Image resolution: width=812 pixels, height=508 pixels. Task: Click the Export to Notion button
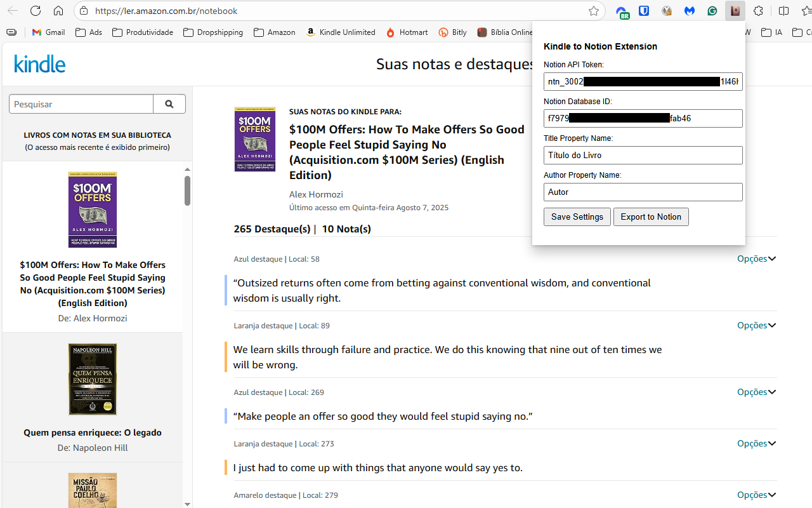coord(651,217)
